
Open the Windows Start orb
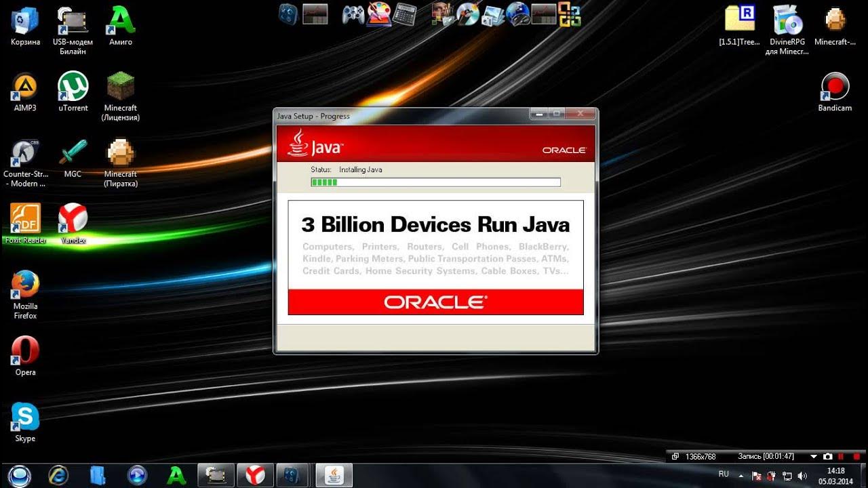point(20,475)
